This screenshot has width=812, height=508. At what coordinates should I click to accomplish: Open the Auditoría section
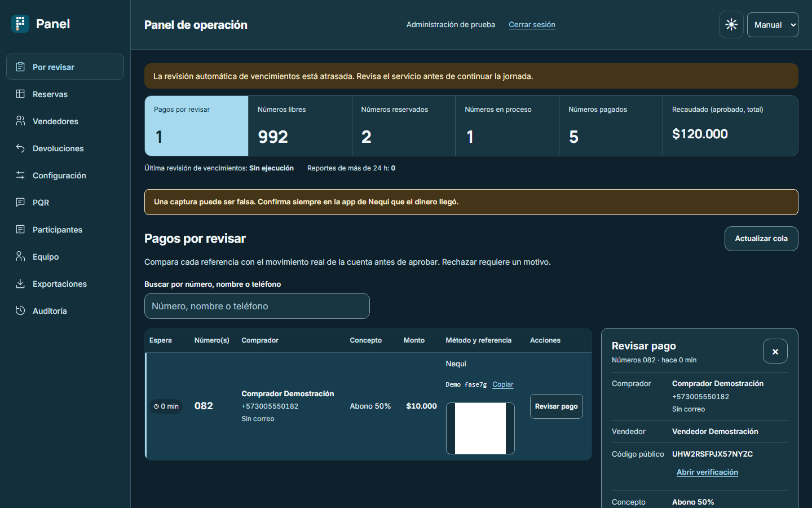(65, 310)
